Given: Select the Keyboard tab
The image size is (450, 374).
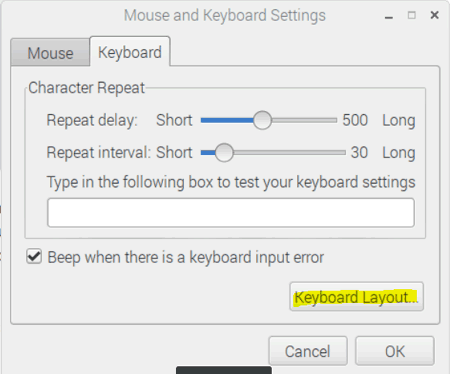Looking at the screenshot, I should (x=130, y=52).
